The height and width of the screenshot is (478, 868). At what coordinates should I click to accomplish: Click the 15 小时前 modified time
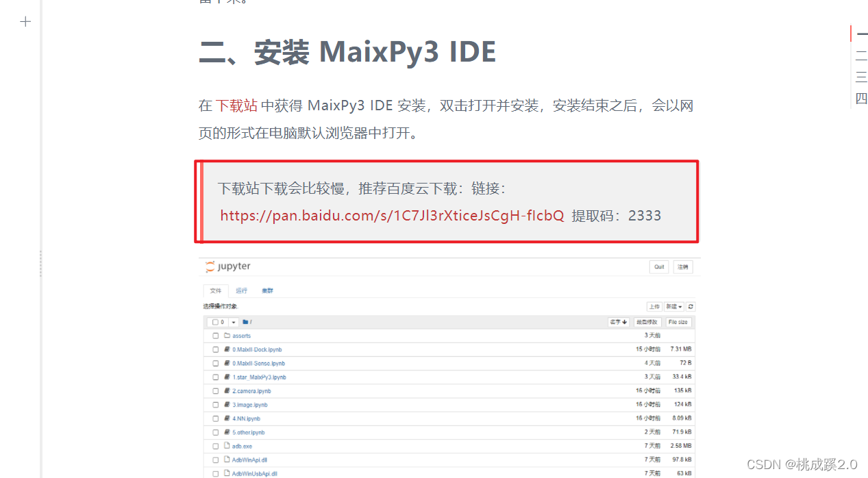pos(648,349)
